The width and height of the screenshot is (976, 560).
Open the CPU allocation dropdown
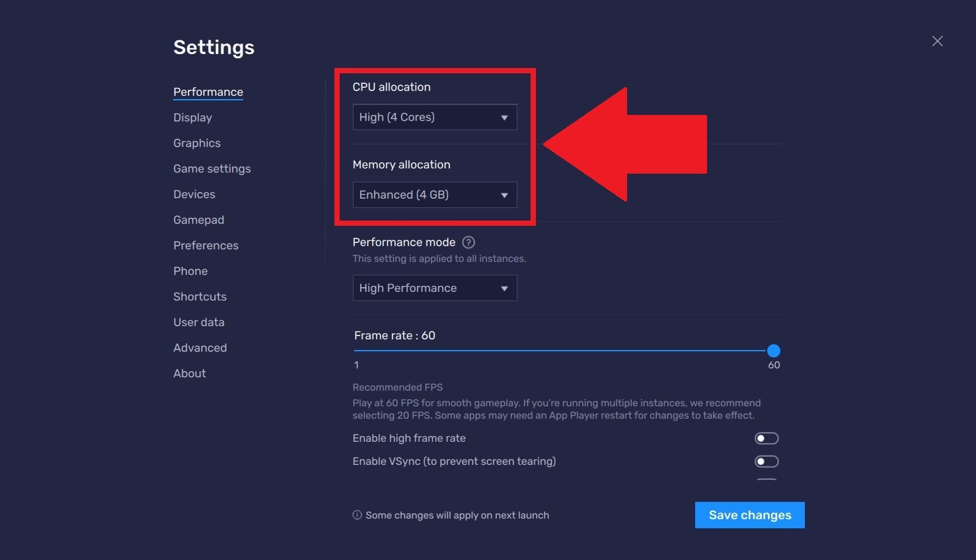[x=434, y=118]
